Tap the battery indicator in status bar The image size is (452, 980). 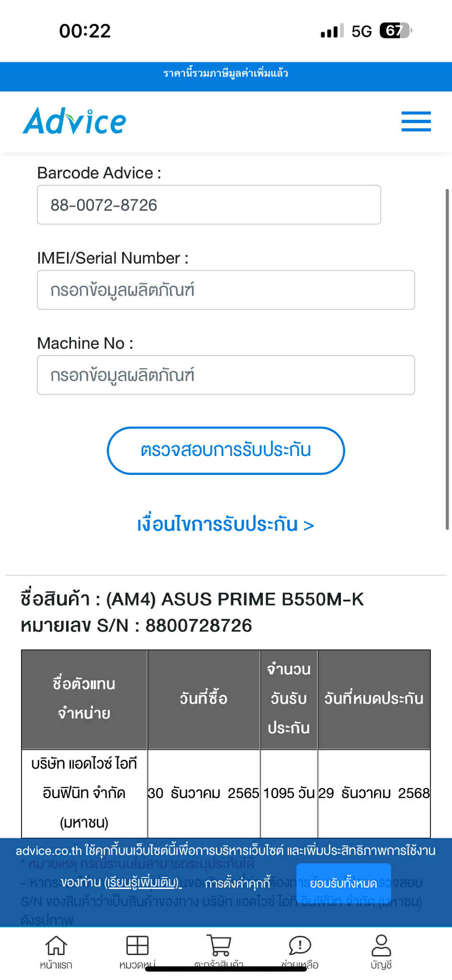[395, 31]
